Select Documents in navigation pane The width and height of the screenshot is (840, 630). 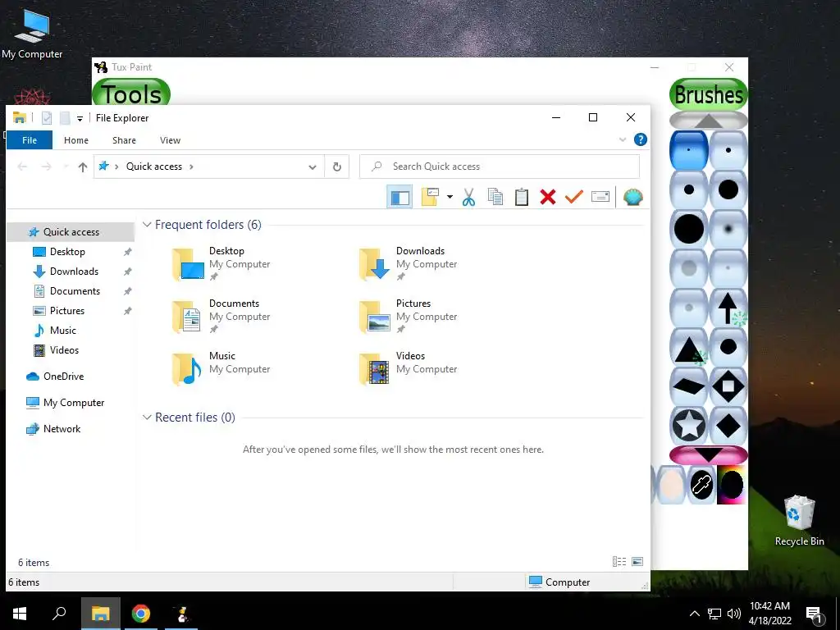click(75, 291)
